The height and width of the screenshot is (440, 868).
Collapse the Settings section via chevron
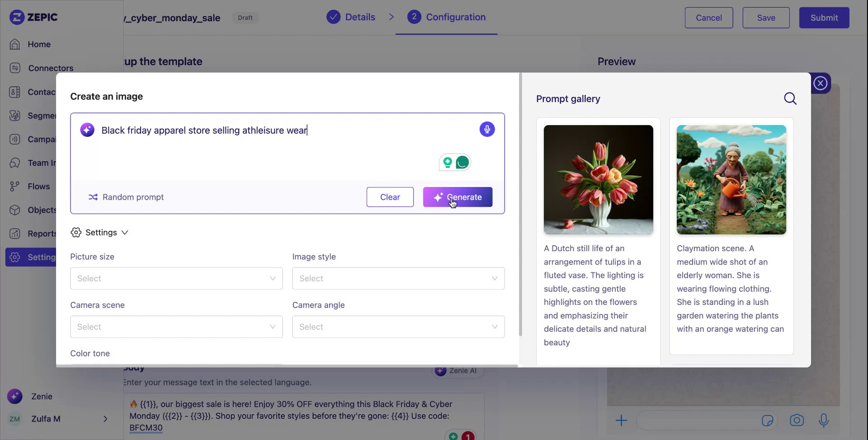pos(125,232)
